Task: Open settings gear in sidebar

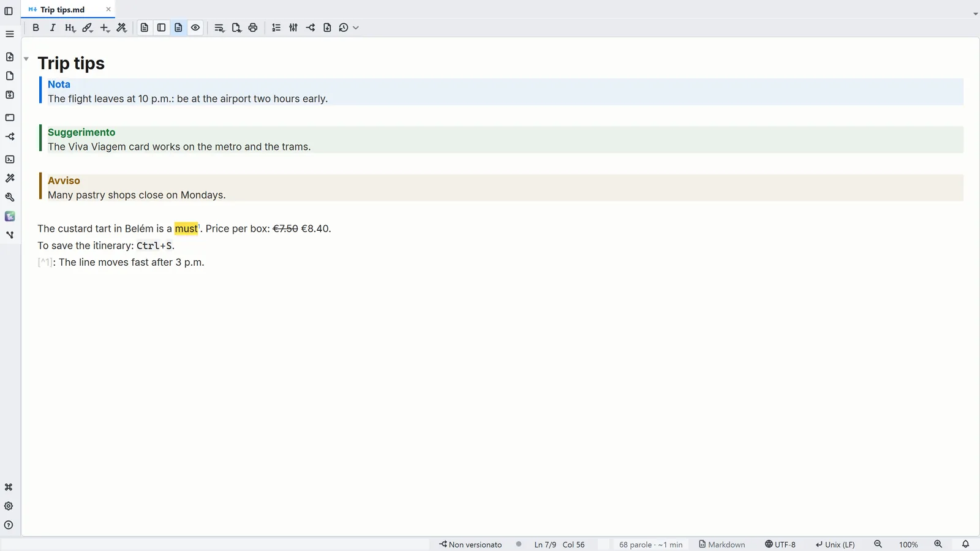Action: (9, 506)
